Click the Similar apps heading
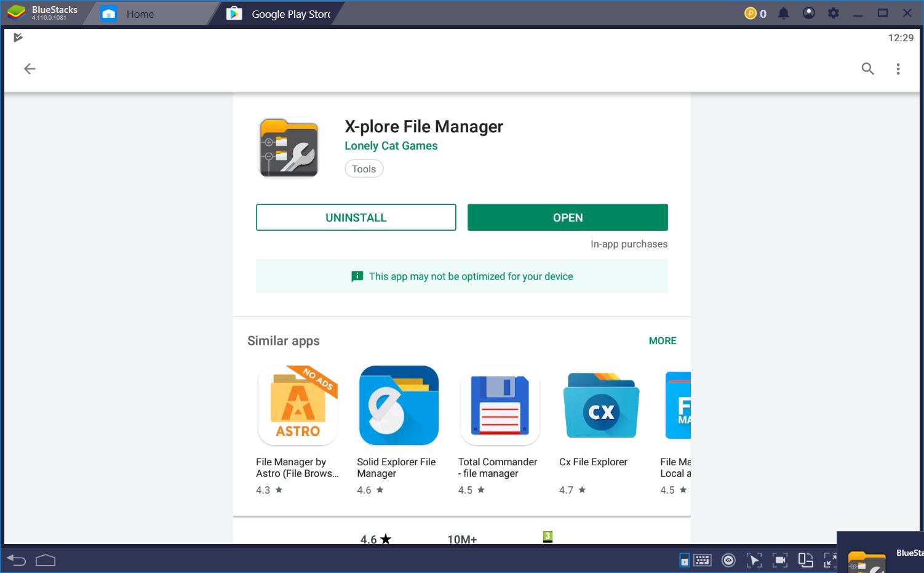This screenshot has width=924, height=573. (x=284, y=341)
